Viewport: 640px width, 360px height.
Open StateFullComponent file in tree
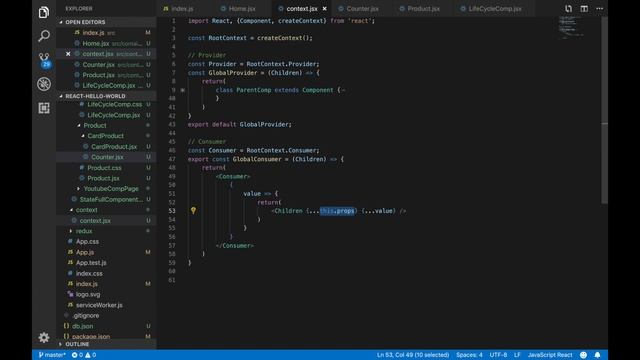(x=106, y=199)
